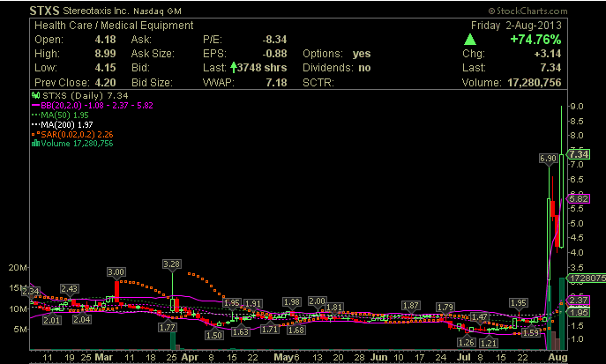Click the magenta 5.82 upper band axis tag
Viewport: 606px width, 364px height.
[x=579, y=199]
